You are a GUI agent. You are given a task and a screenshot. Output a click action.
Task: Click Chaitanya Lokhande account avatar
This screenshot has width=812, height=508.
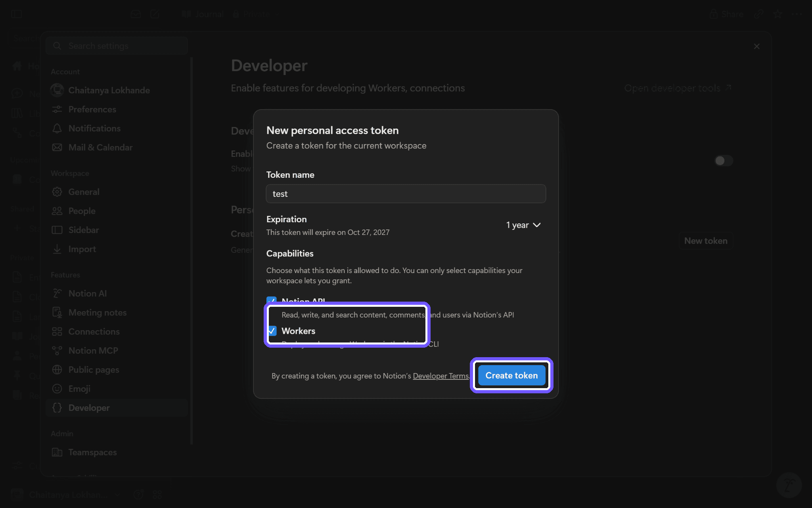(x=57, y=90)
